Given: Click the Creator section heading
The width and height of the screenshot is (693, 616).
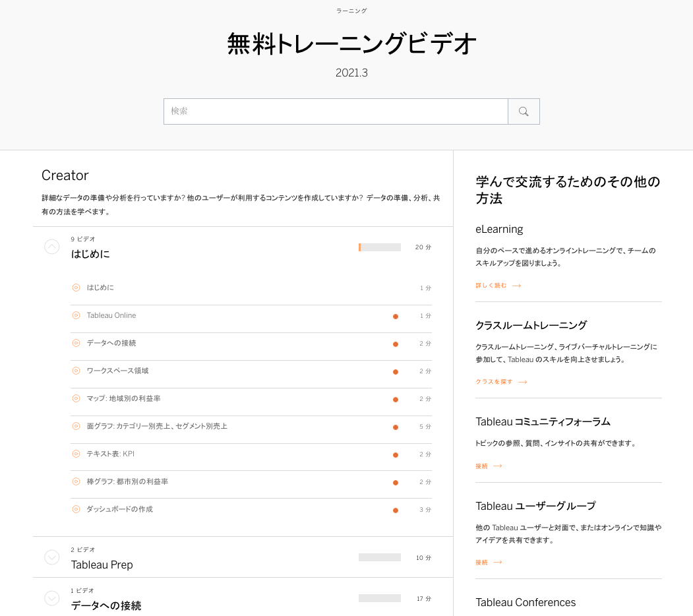Looking at the screenshot, I should [65, 175].
